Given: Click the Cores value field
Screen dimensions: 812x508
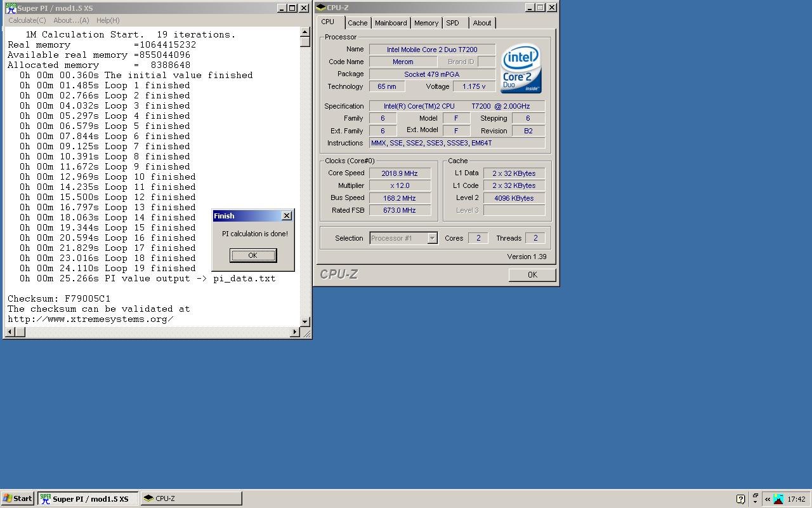Looking at the screenshot, I should pyautogui.click(x=478, y=238).
